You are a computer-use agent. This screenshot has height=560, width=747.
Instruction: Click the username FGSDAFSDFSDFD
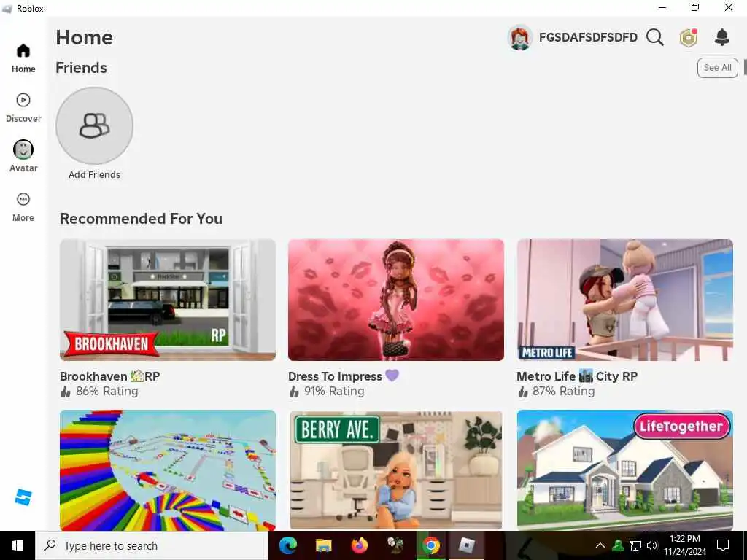coord(589,38)
